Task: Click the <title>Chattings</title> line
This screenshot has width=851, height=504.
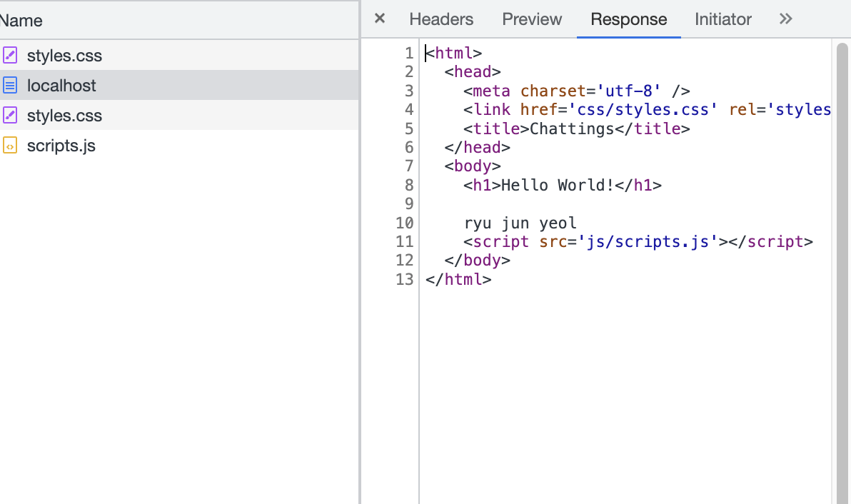Action: [576, 128]
